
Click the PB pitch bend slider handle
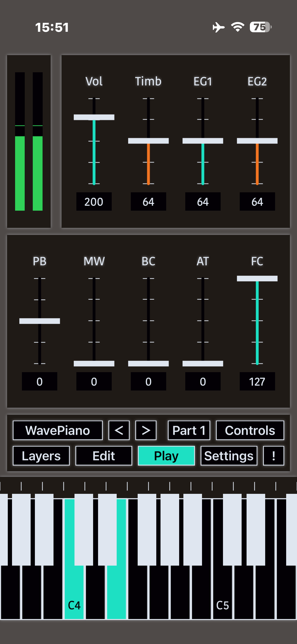pos(40,321)
